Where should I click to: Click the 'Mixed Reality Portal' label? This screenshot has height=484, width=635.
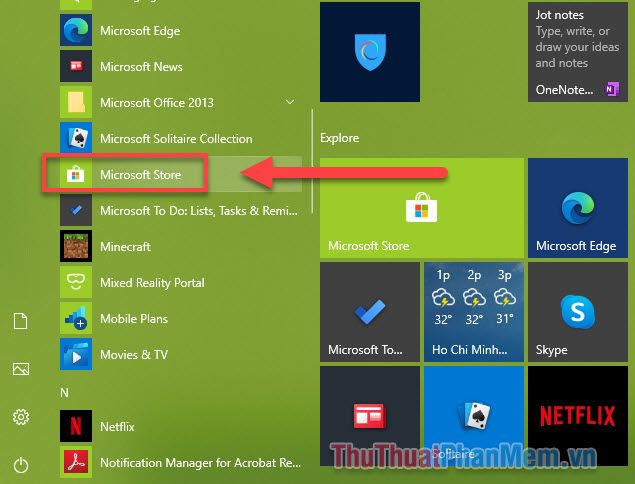click(x=152, y=283)
